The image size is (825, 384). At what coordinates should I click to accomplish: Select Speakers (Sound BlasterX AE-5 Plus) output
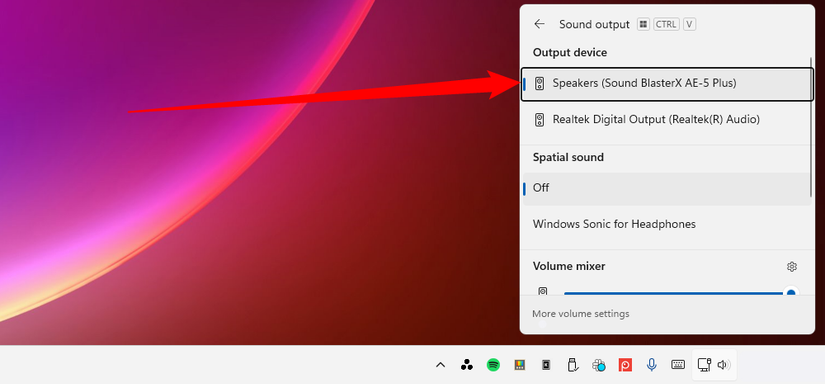[667, 84]
